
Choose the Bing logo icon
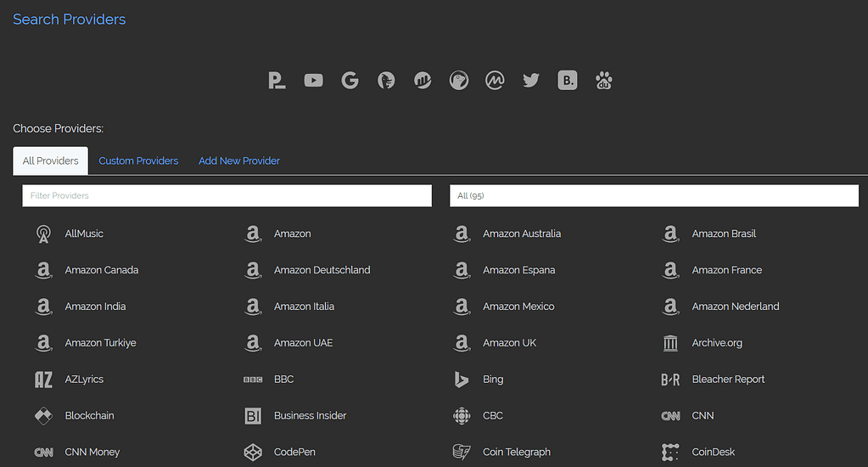tap(461, 380)
